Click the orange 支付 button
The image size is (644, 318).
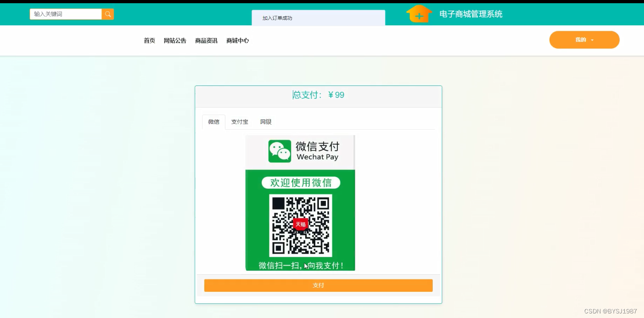click(319, 285)
